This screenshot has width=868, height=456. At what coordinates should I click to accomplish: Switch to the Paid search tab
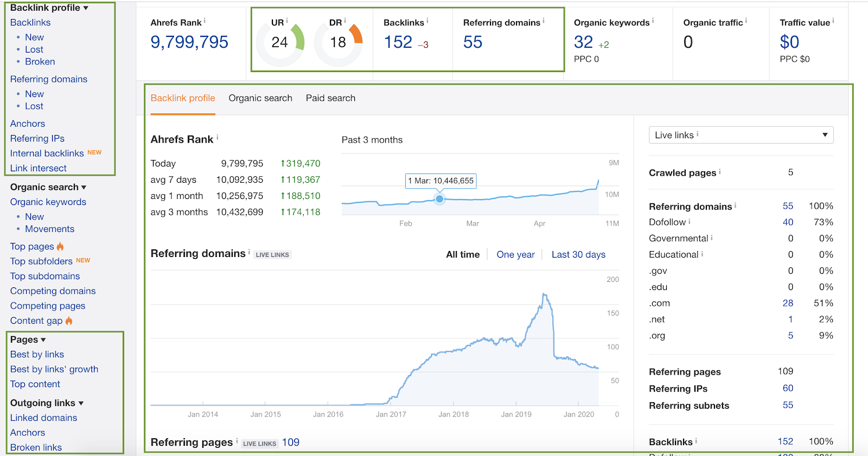(330, 98)
